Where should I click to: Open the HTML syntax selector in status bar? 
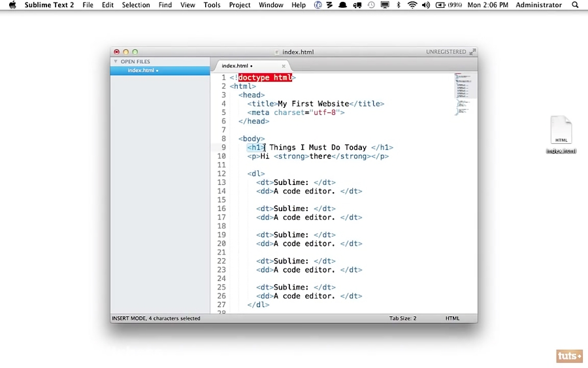point(452,318)
